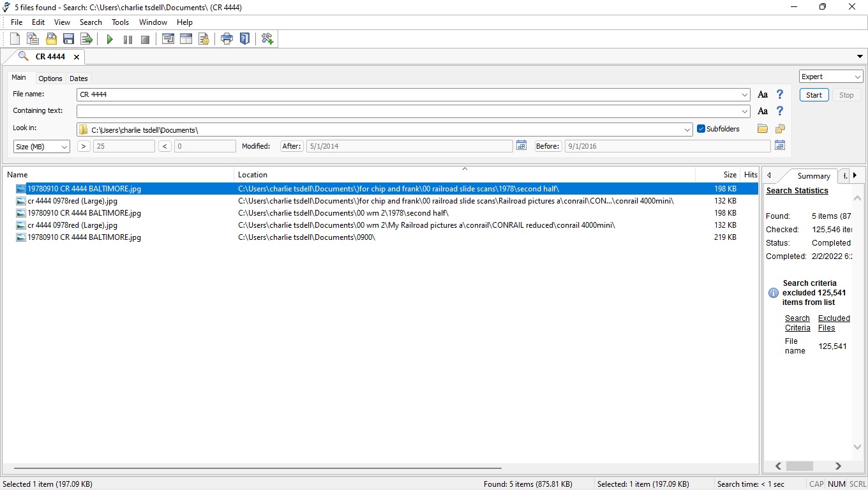Expand the Size (MB) units dropdown
This screenshot has width=868, height=490.
tap(41, 147)
